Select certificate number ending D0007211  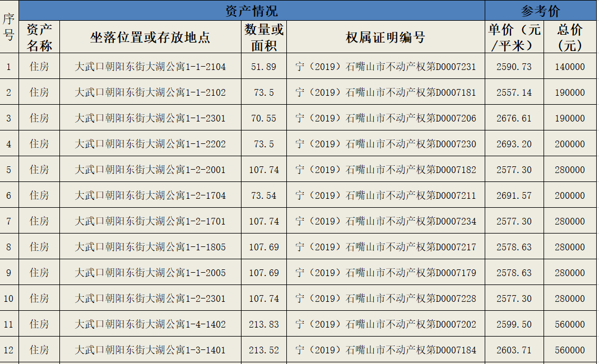tap(386, 195)
